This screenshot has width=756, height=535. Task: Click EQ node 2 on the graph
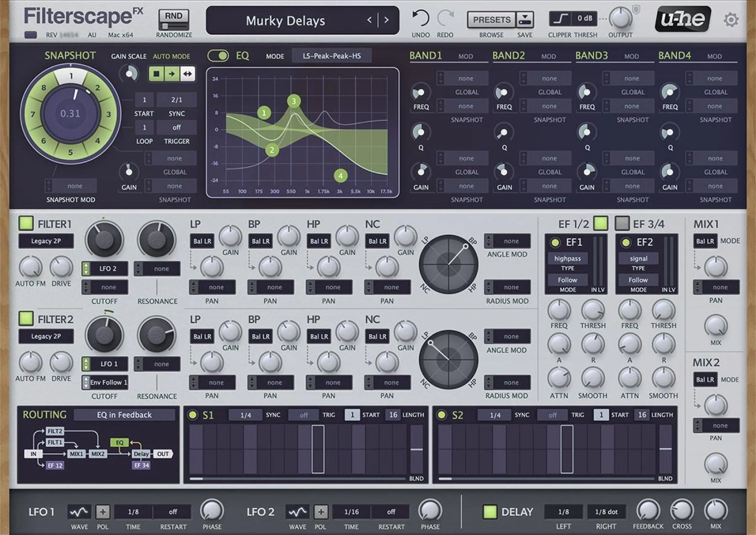[x=272, y=150]
